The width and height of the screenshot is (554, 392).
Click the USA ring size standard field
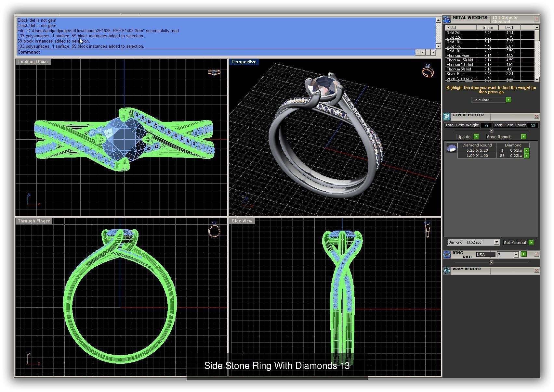[x=486, y=255]
